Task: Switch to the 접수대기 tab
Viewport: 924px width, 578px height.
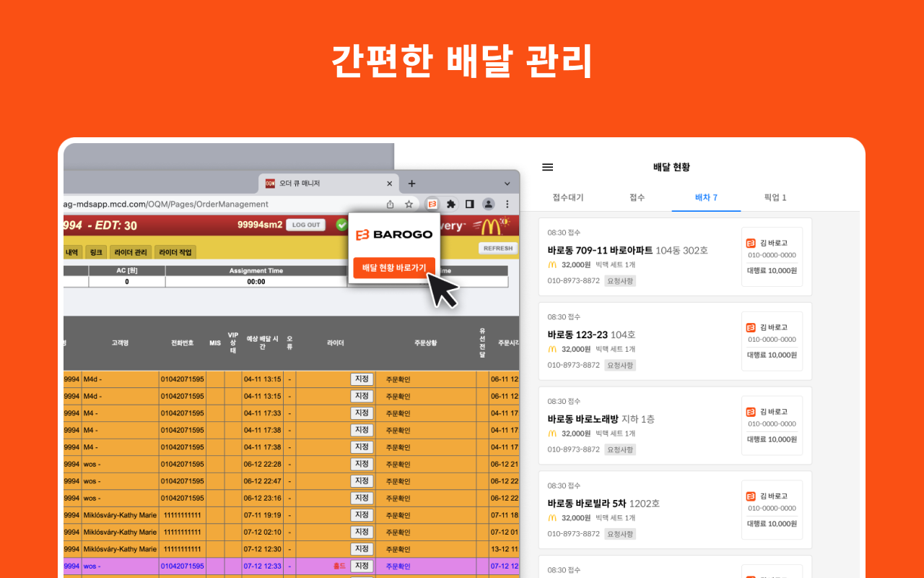Action: [x=568, y=197]
